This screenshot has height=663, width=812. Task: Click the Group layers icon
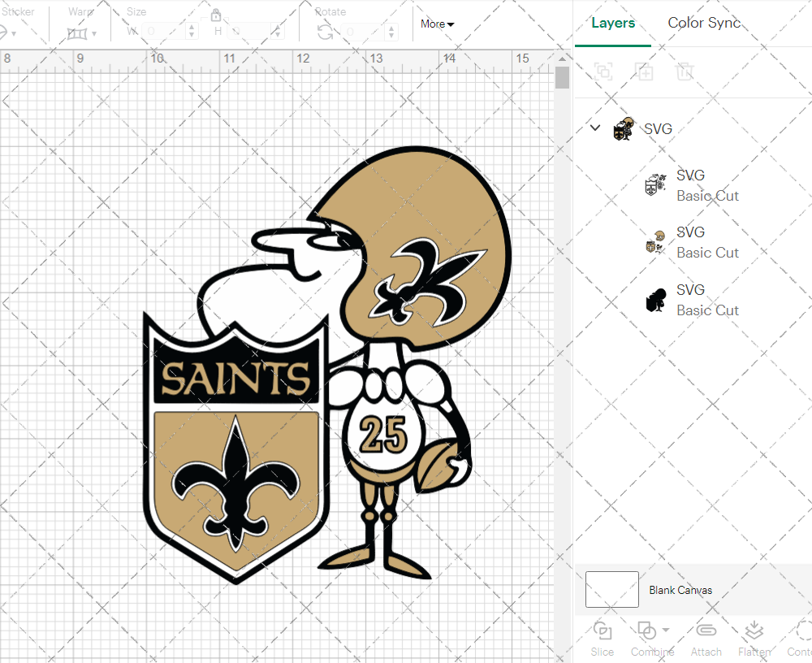coord(603,71)
